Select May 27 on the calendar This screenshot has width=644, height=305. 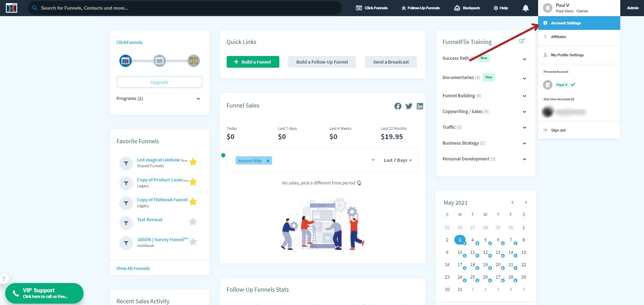[498, 277]
